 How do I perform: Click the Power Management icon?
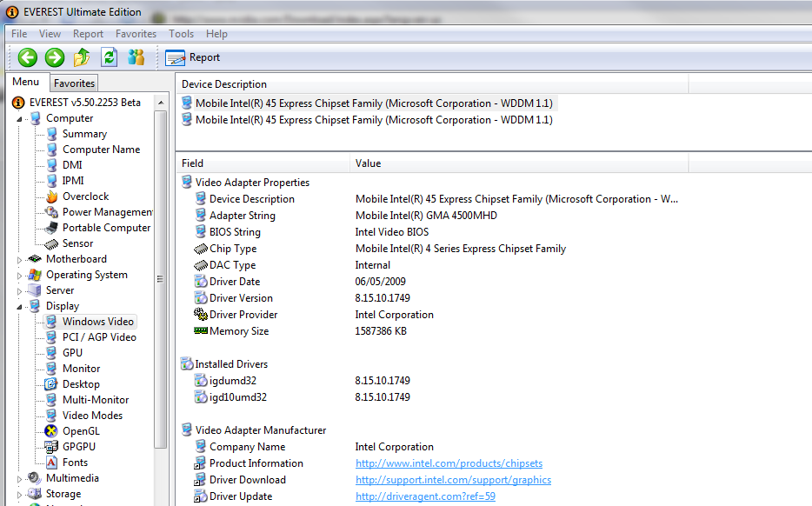coord(52,212)
